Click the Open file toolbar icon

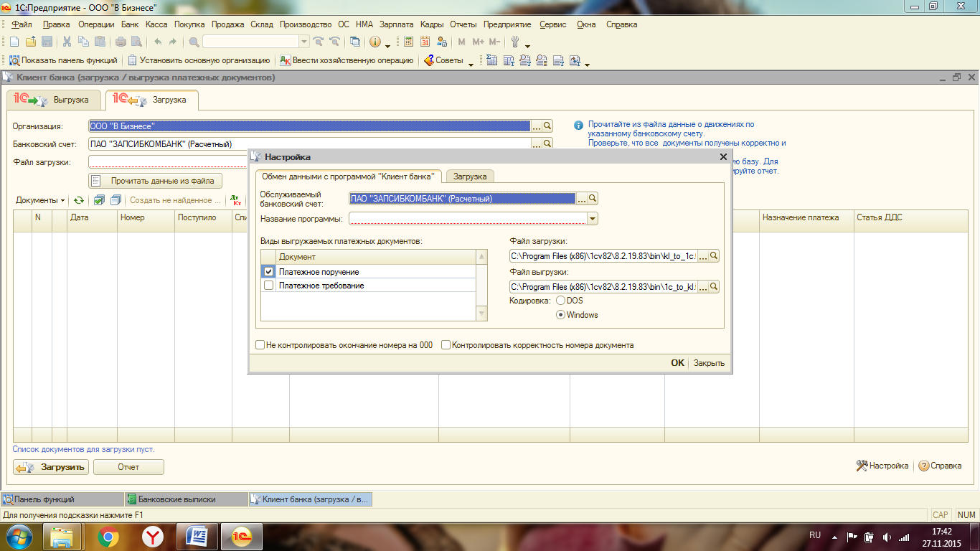[31, 42]
